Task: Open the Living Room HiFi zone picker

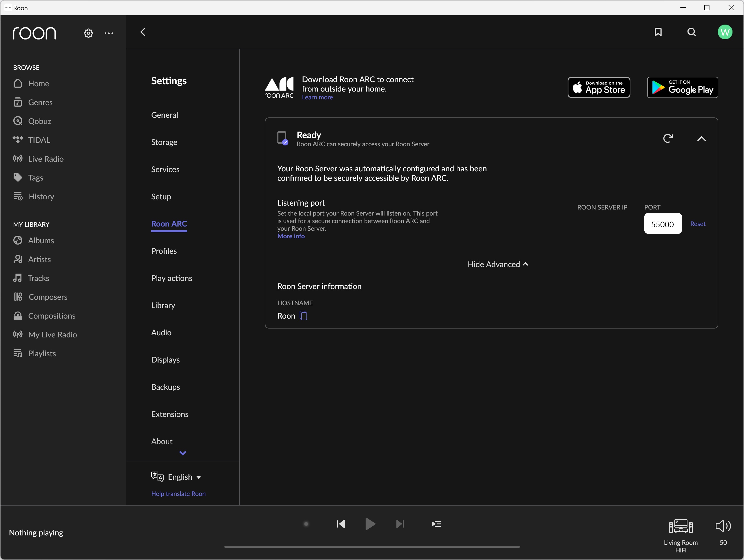Action: 681,536
